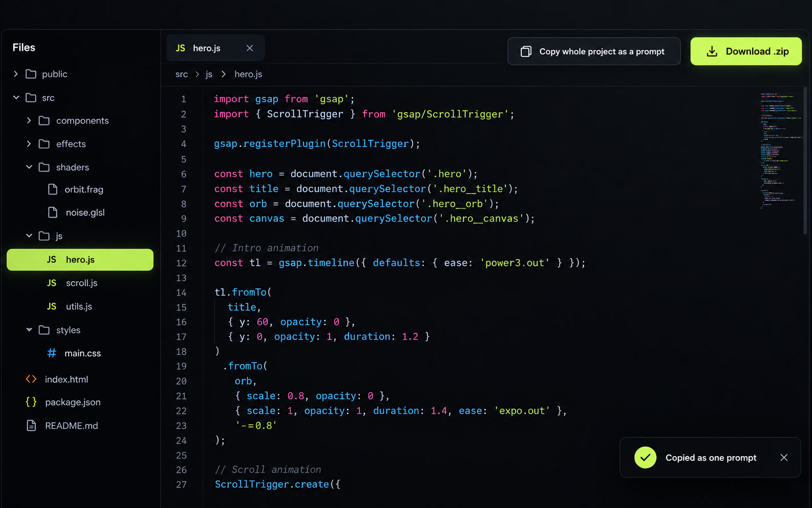This screenshot has width=812, height=508.
Task: Click src in the breadcrumb path
Action: [182, 74]
